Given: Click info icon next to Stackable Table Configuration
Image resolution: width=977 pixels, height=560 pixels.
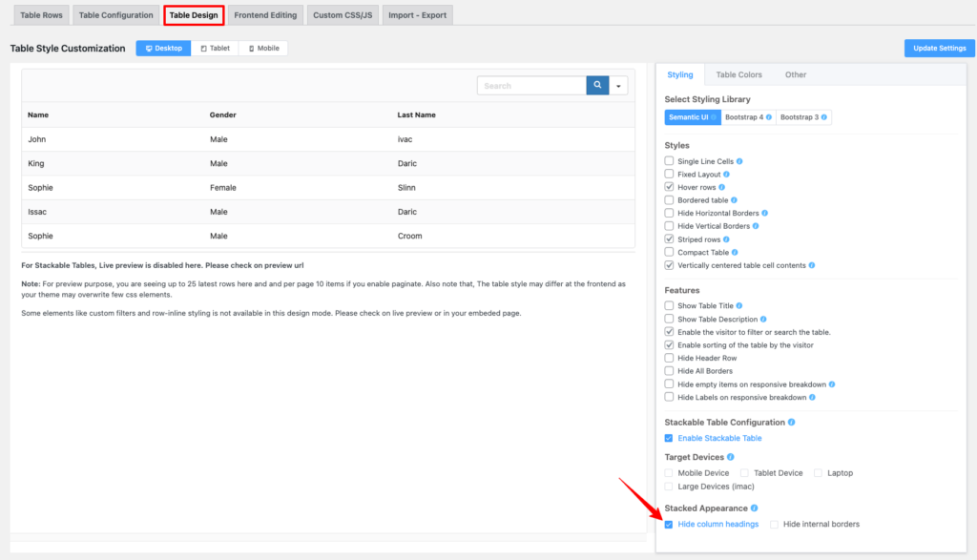Looking at the screenshot, I should (x=791, y=423).
